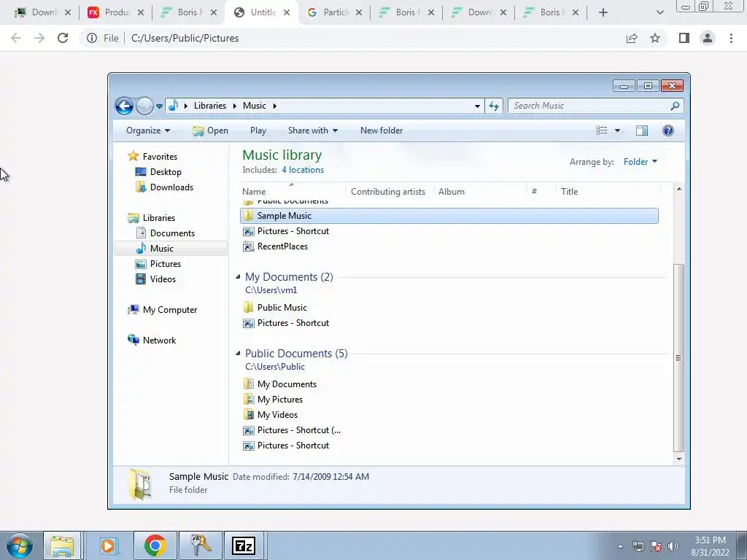
Task: Click the file list vertical scrollbar thumb
Action: [678, 357]
